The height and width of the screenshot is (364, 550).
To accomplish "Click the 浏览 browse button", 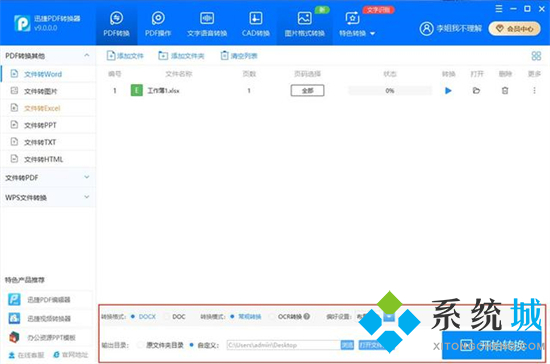I will (347, 345).
